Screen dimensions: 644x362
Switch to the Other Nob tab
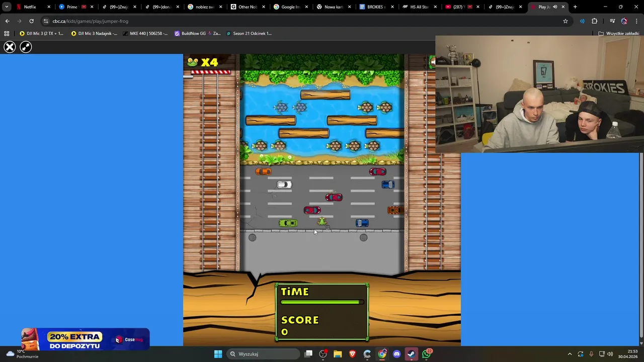(x=248, y=7)
